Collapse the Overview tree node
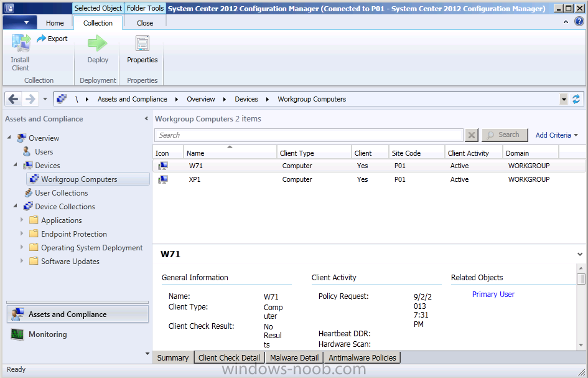The width and height of the screenshot is (588, 378). click(9, 138)
